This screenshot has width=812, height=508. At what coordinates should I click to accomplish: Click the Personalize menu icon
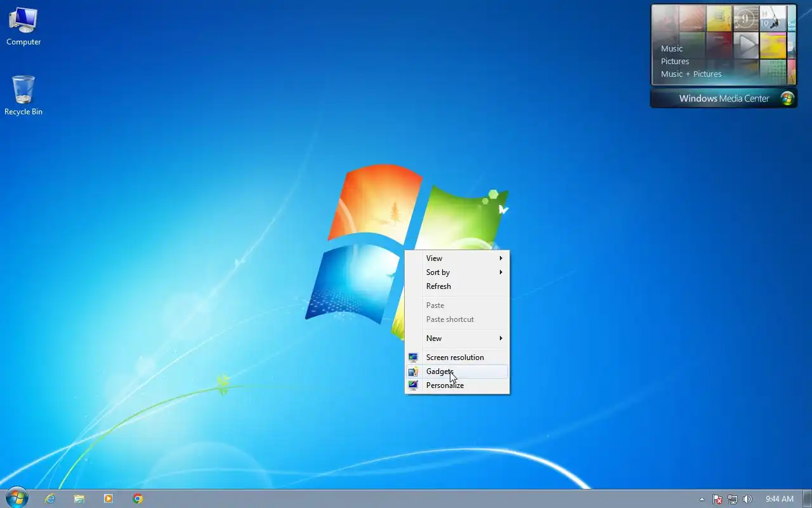pyautogui.click(x=413, y=385)
